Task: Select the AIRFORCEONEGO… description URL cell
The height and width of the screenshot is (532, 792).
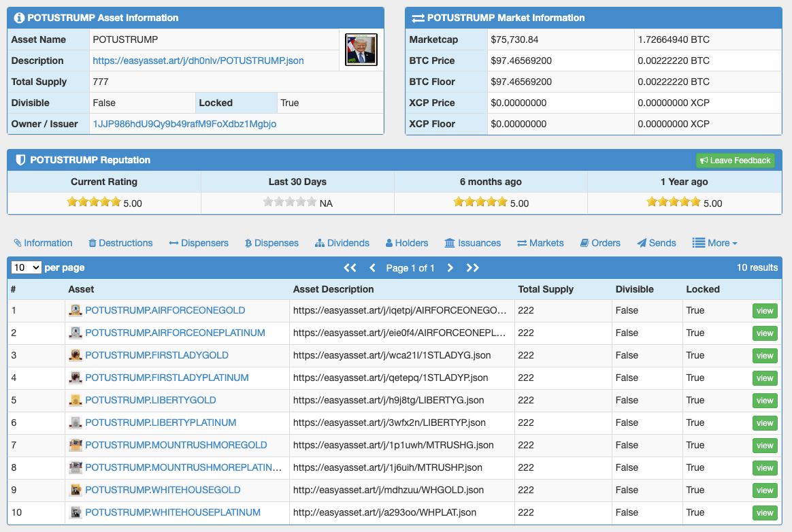Action: point(399,310)
